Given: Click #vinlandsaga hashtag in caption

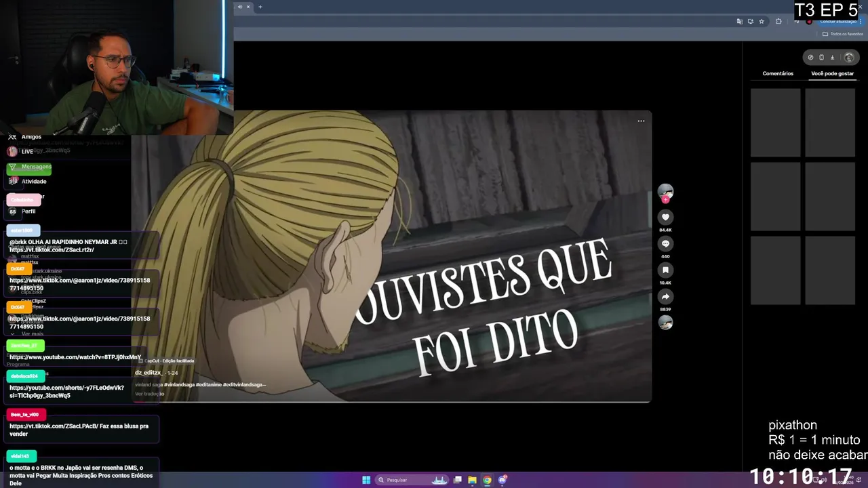Looking at the screenshot, I should pyautogui.click(x=179, y=384).
